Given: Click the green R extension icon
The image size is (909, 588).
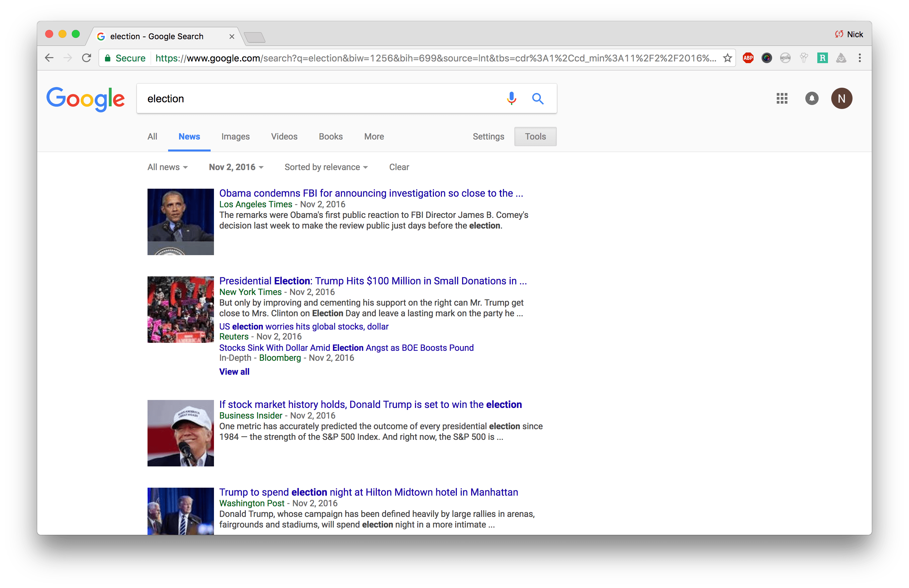Looking at the screenshot, I should (823, 58).
